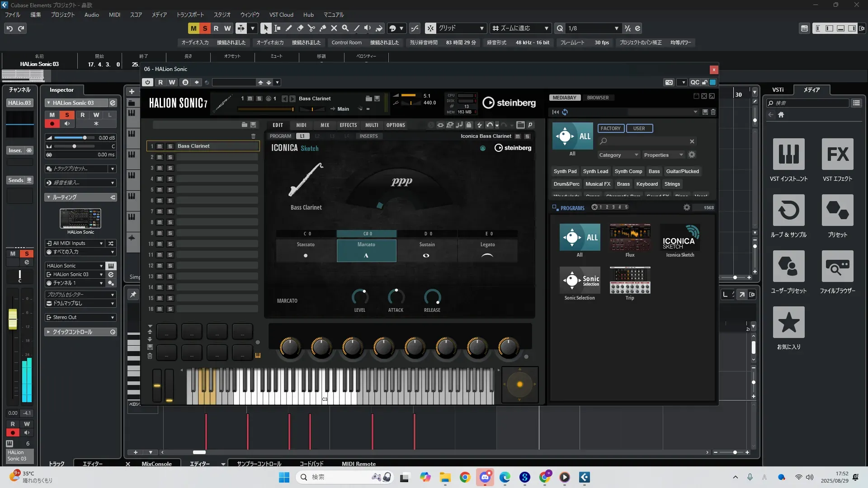Viewport: 868px width, 488px height.
Task: Open Loops & Samples tile
Action: point(788,211)
